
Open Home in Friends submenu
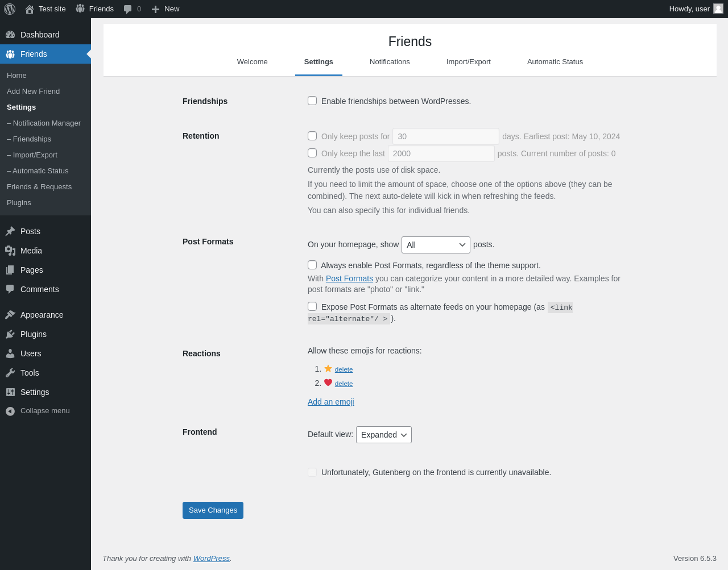tap(45, 76)
